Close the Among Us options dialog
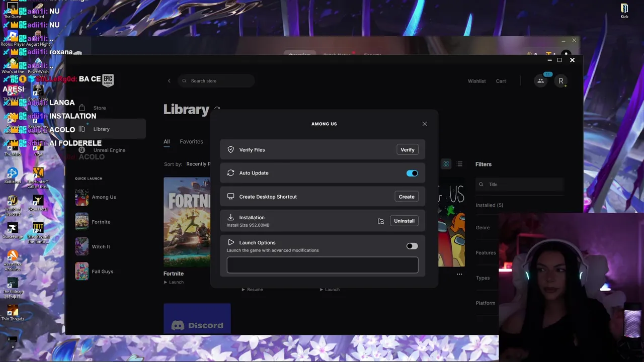Screen dimensions: 644x362 click(425, 124)
